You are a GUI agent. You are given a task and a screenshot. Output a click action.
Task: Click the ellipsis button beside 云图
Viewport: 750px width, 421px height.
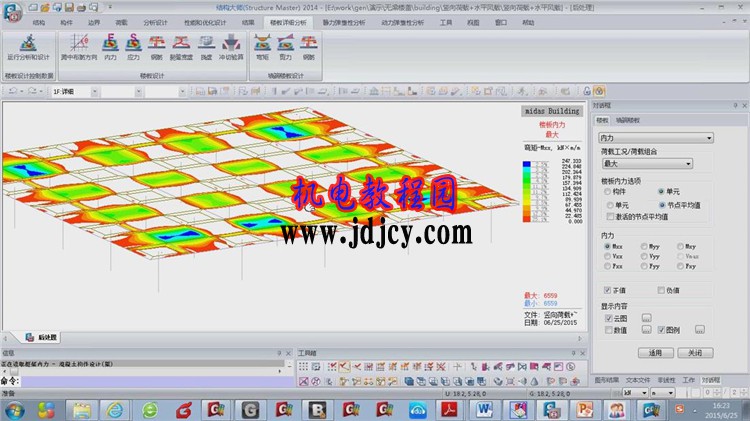coord(646,318)
